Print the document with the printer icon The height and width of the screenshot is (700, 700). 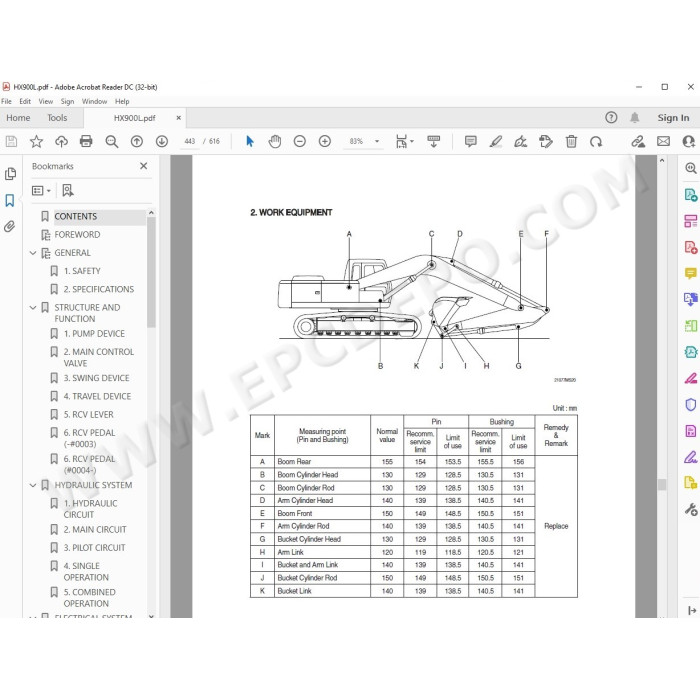tap(86, 142)
